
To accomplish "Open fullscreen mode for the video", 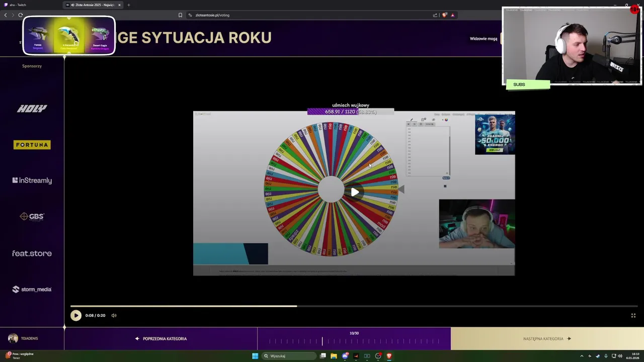I will (633, 315).
